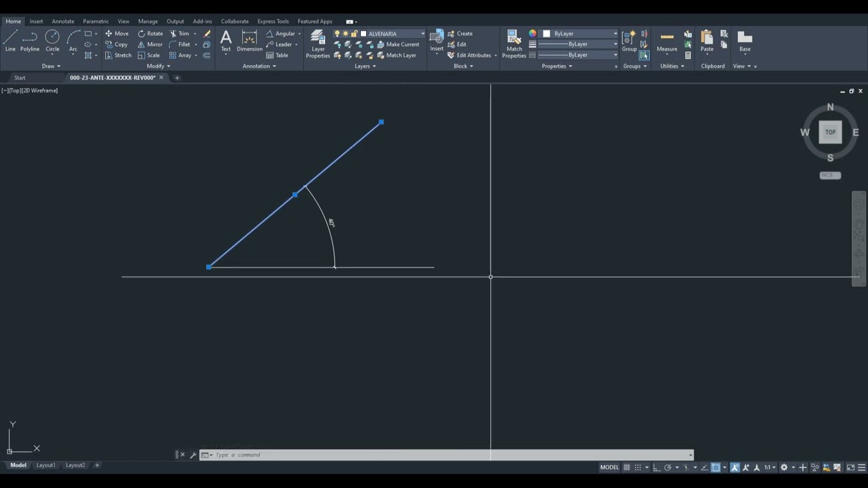
Task: Select the Arc tool
Action: 73,40
